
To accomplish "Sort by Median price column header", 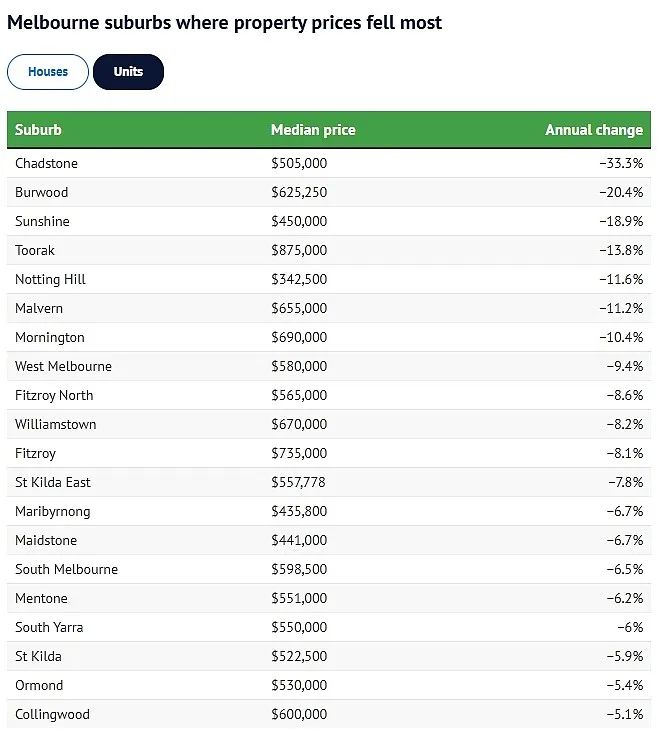I will (x=313, y=130).
